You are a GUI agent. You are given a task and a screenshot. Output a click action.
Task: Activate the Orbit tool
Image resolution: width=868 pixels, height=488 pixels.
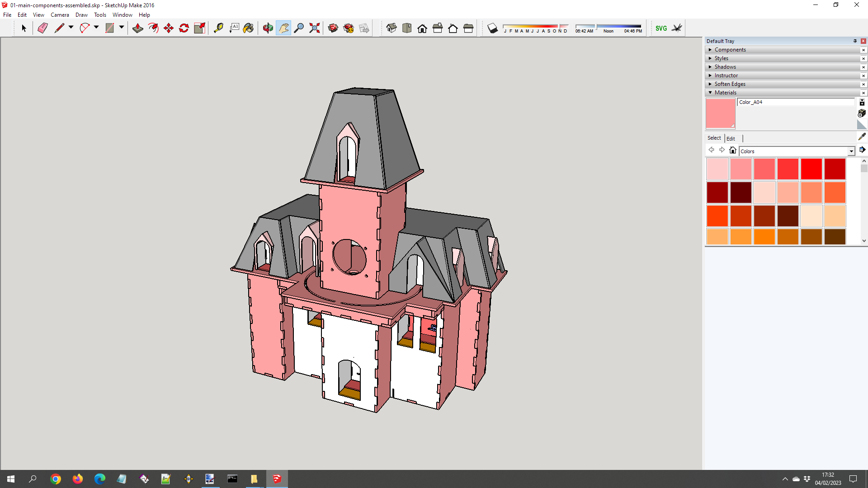tap(268, 28)
